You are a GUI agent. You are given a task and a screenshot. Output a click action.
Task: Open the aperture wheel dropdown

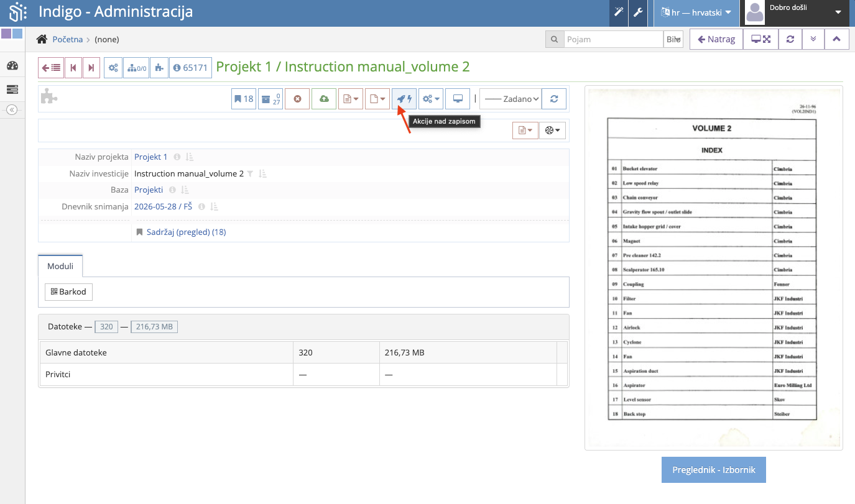click(x=552, y=130)
